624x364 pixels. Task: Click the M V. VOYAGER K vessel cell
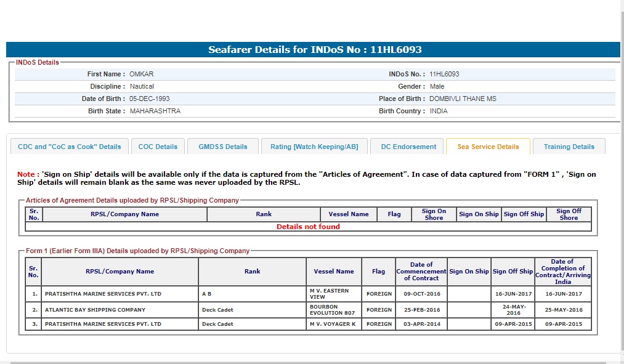click(x=333, y=324)
